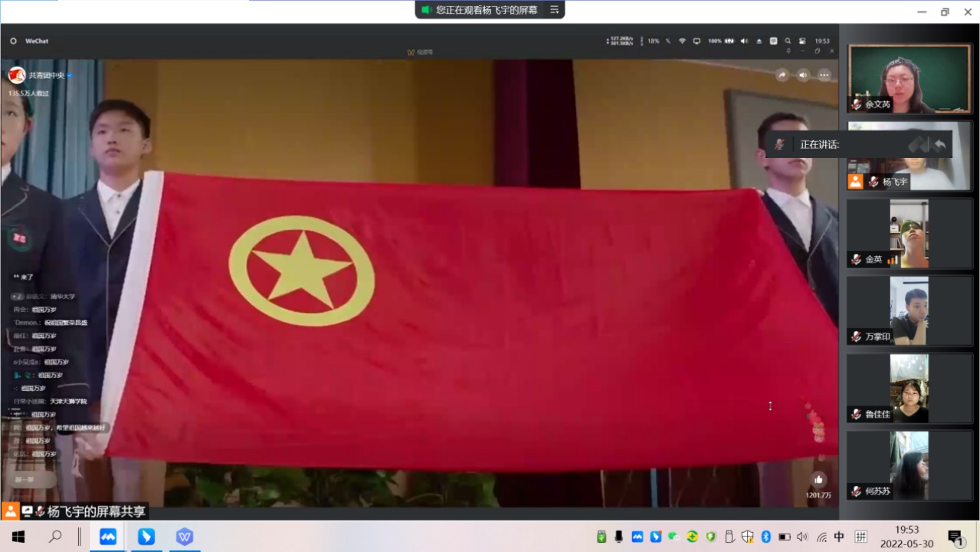Mute the live stream video sound
Screen dimensions: 980x552
click(x=803, y=75)
